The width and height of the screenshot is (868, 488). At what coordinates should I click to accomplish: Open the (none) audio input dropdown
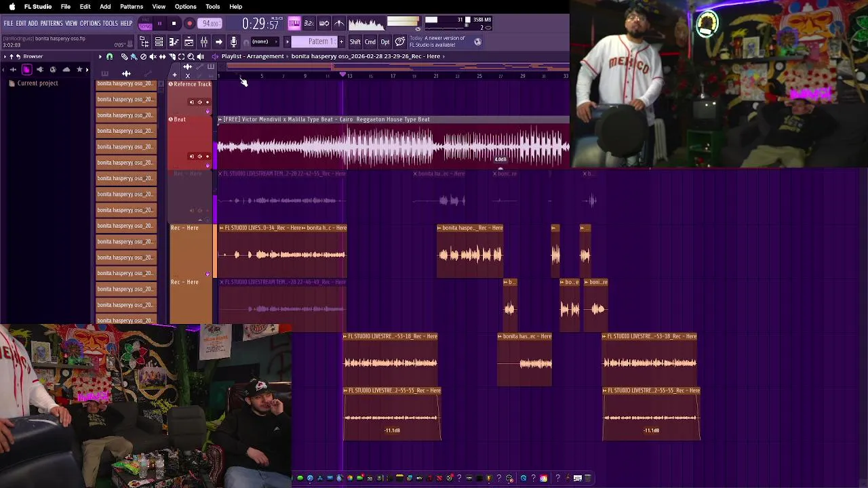(264, 42)
